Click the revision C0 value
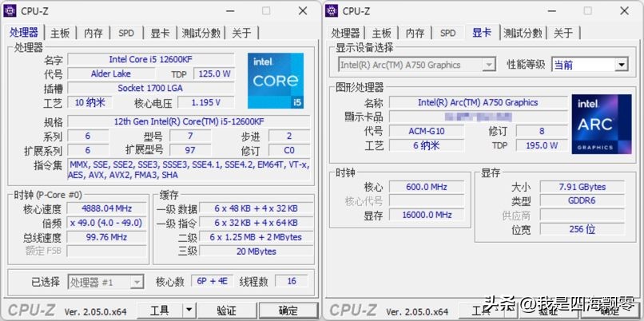644x321 pixels. pos(289,150)
